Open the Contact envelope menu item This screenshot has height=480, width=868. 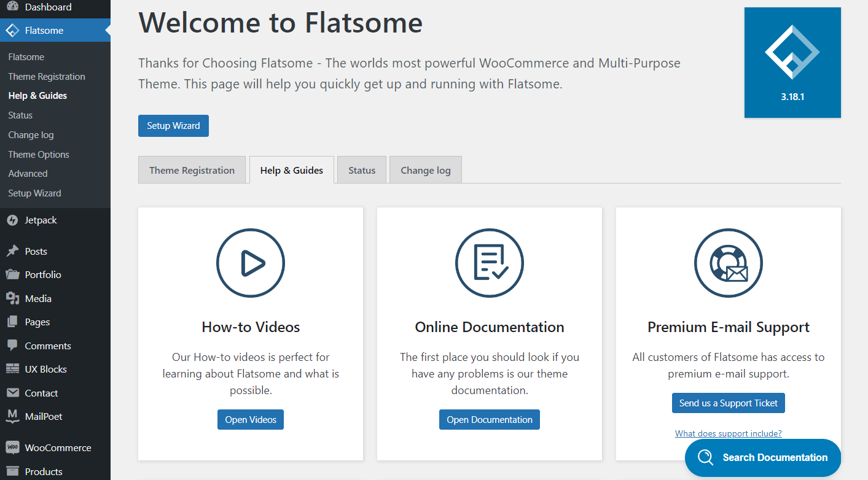point(41,393)
